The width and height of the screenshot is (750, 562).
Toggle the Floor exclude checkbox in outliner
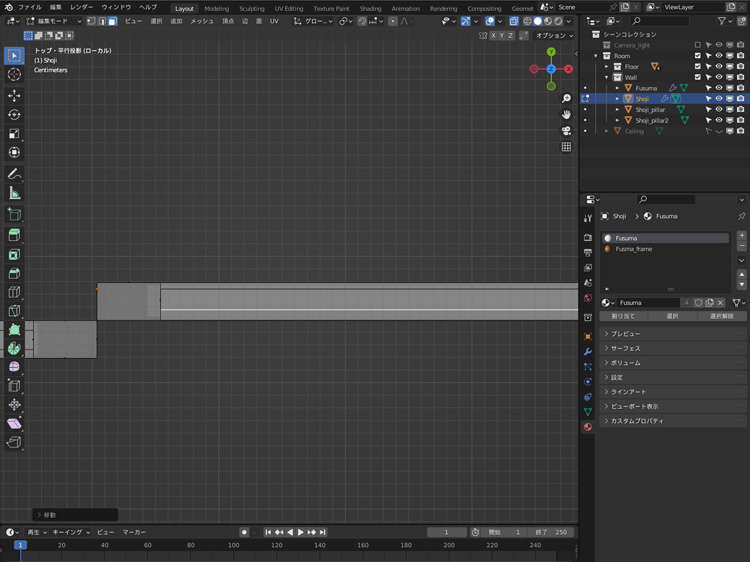tap(698, 67)
